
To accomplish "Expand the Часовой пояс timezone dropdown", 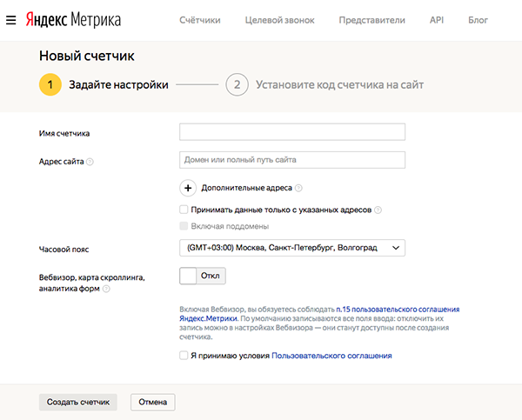I will (x=291, y=248).
